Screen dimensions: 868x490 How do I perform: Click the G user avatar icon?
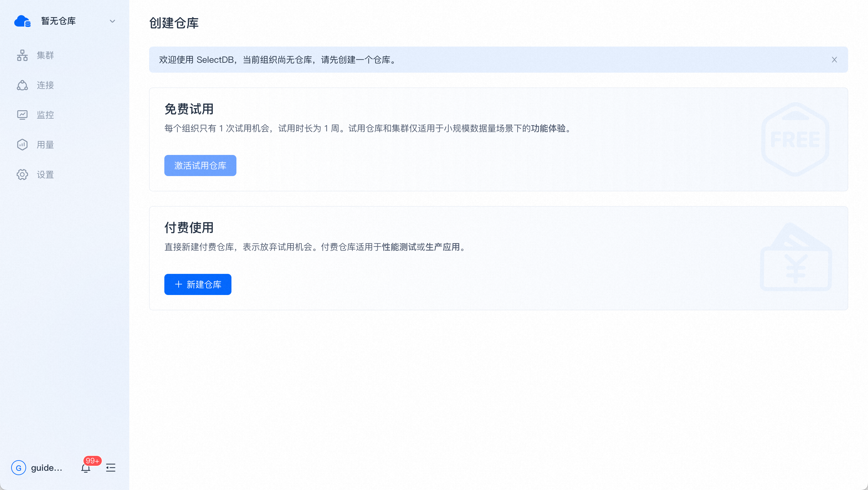coord(18,468)
